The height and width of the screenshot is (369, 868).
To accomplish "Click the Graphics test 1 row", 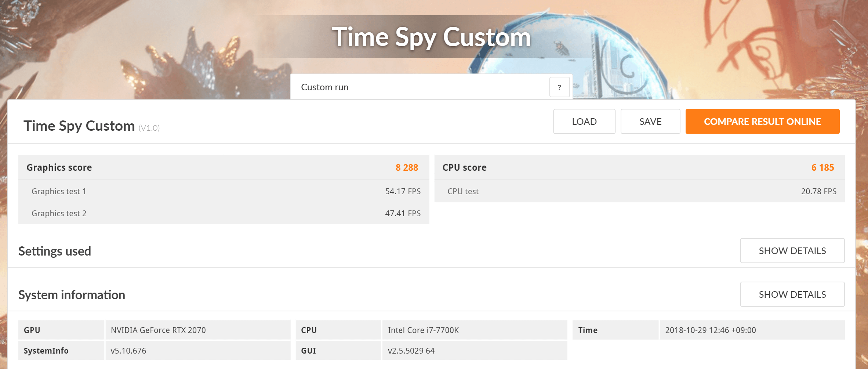I will point(223,191).
